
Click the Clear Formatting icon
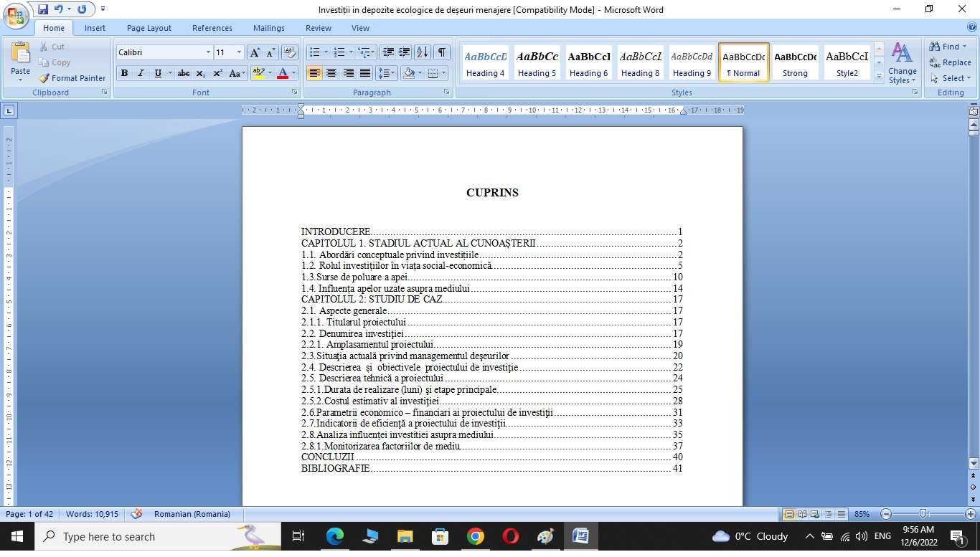[290, 52]
